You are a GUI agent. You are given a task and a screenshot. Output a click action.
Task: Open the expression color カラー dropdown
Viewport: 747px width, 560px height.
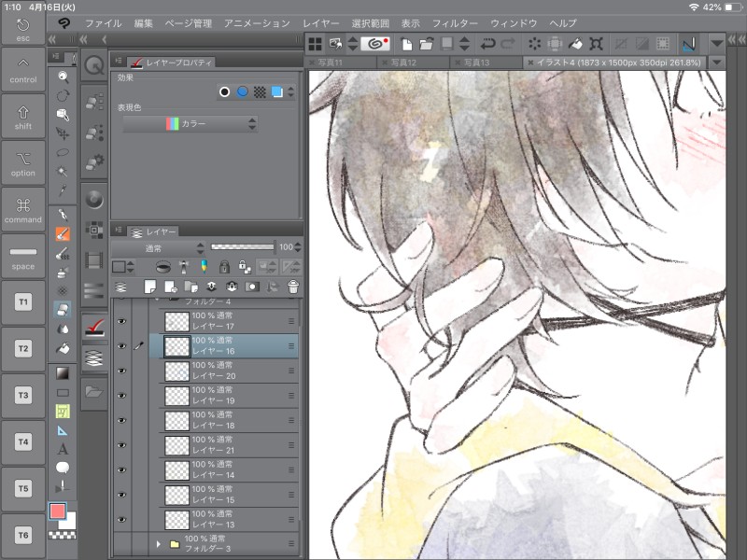[190, 123]
